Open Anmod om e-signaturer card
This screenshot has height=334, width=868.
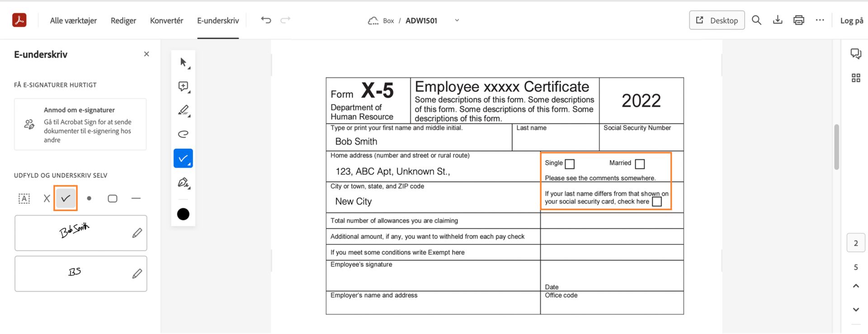[80, 124]
